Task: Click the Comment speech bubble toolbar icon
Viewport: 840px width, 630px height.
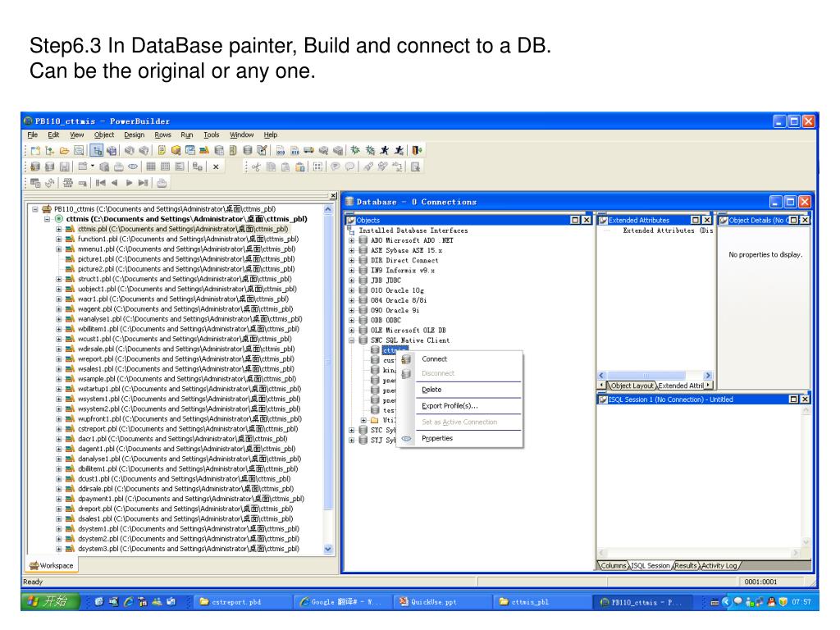Action: tap(336, 167)
